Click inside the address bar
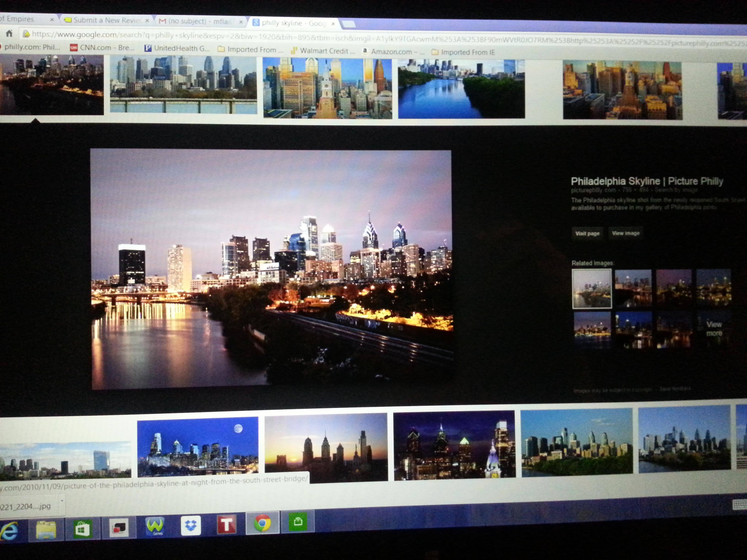The width and height of the screenshot is (747, 560). pos(203,34)
